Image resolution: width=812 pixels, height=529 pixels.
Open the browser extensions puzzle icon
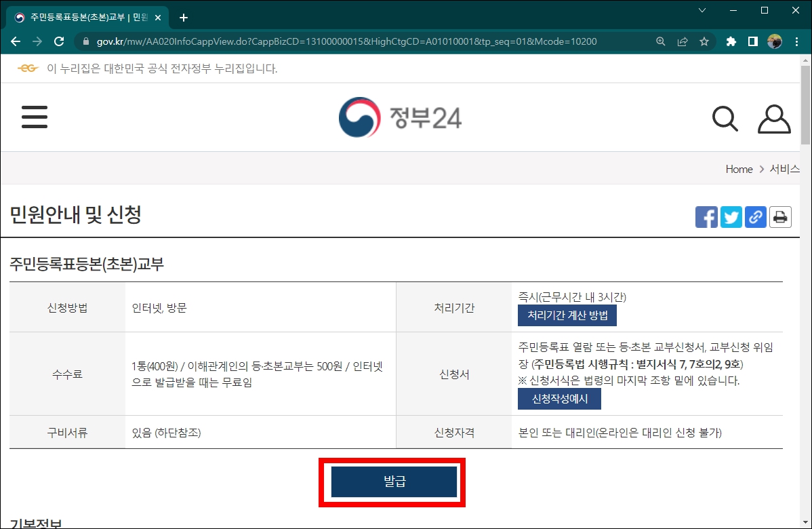point(731,41)
